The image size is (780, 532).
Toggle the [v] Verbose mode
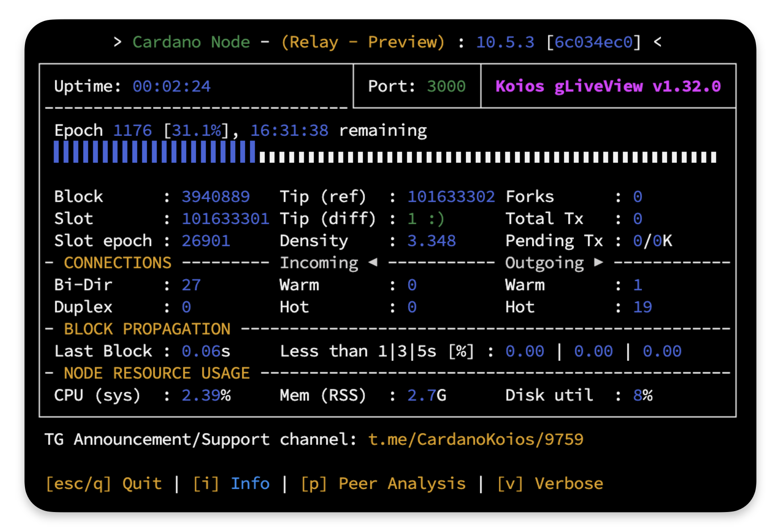point(550,483)
